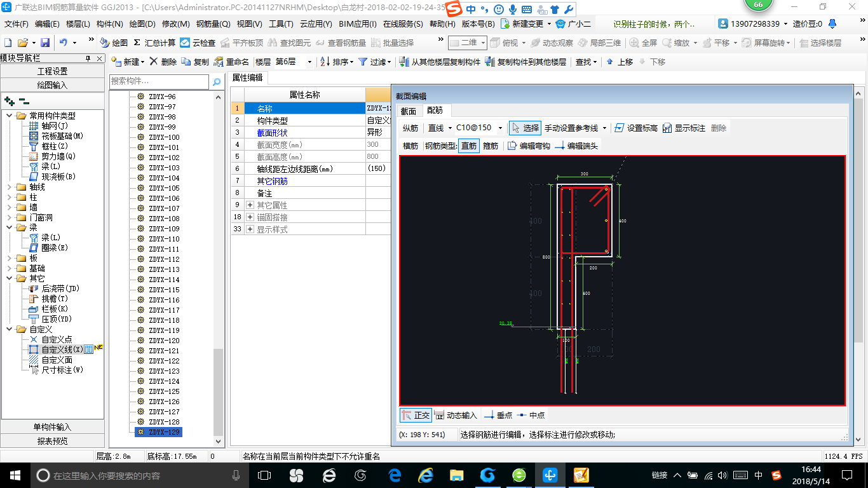Toggle 垂点 perpendicular snap
The image size is (868, 488).
[x=498, y=415]
